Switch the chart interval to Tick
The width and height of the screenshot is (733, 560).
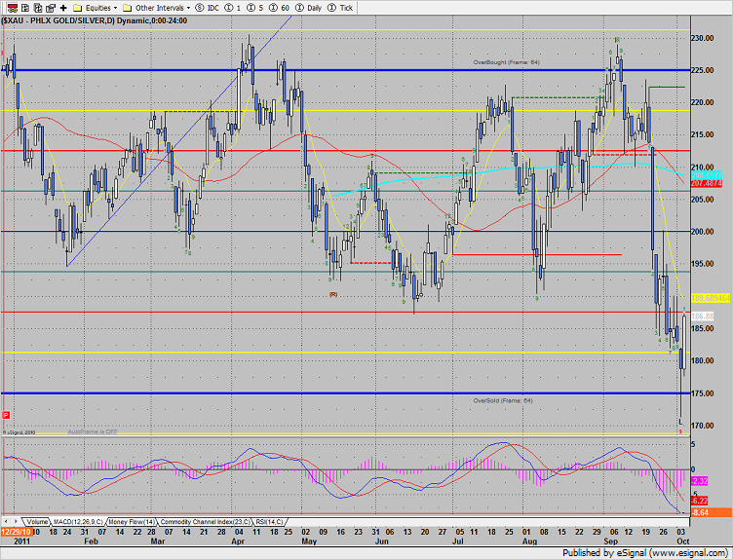(x=340, y=8)
